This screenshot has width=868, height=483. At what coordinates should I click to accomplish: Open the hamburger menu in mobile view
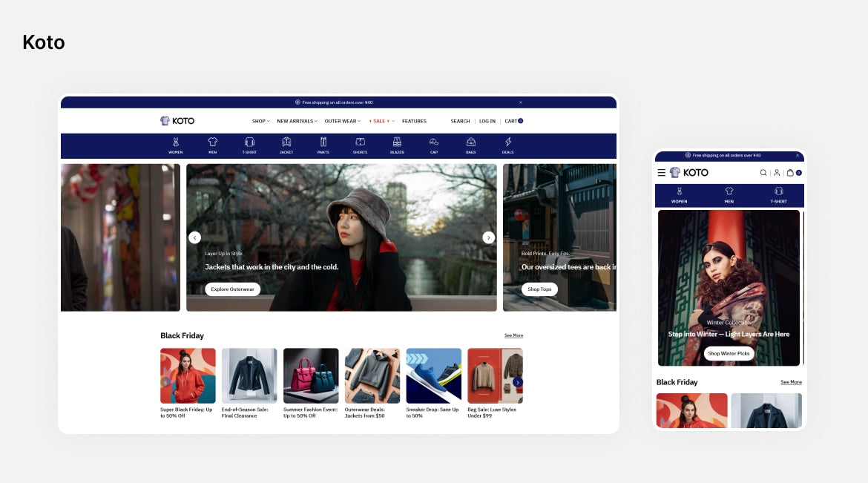click(662, 173)
